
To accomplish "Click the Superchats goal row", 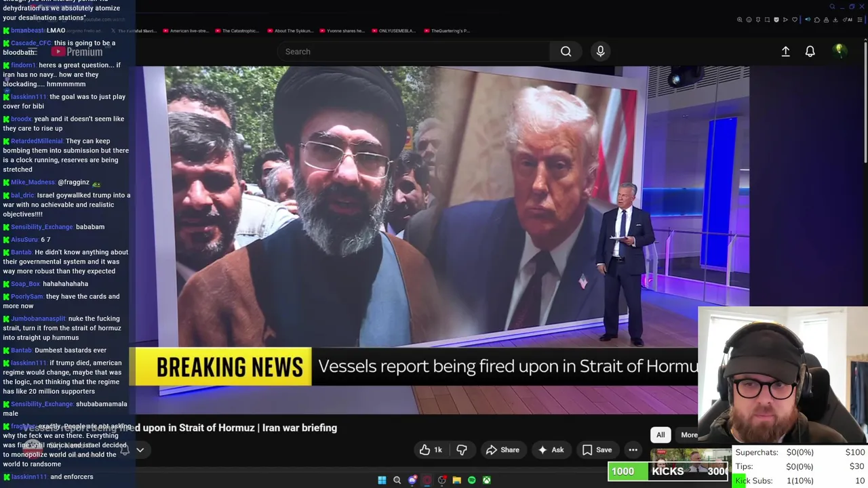I will 800,452.
